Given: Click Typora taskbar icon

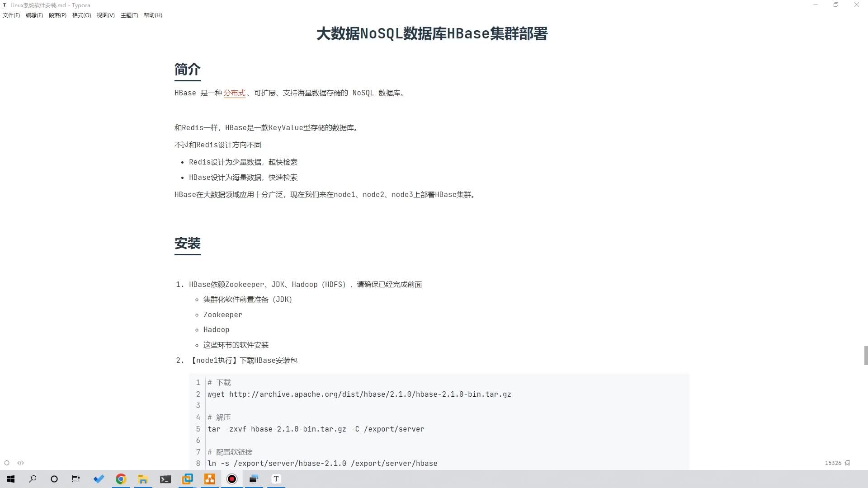Looking at the screenshot, I should pyautogui.click(x=275, y=479).
